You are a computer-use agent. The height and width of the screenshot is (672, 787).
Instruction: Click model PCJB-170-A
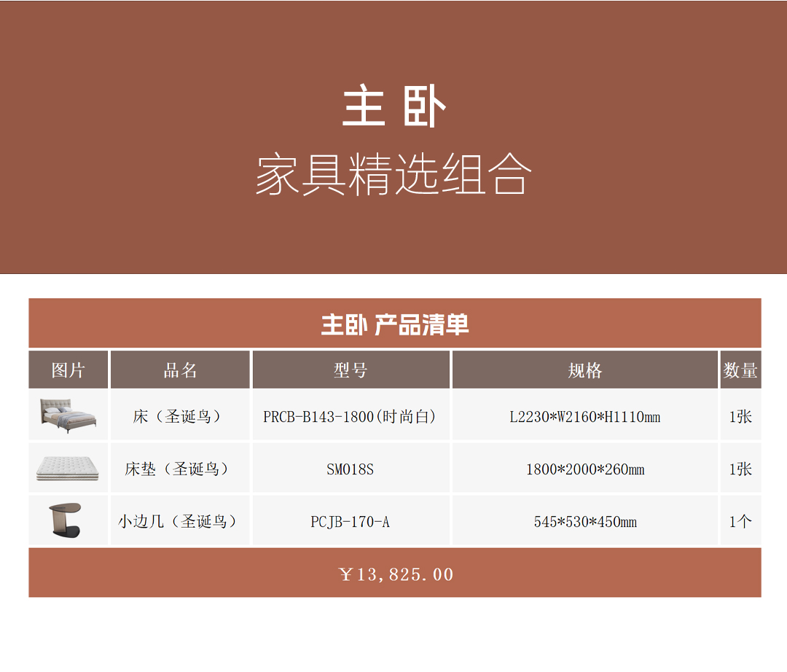tap(351, 522)
